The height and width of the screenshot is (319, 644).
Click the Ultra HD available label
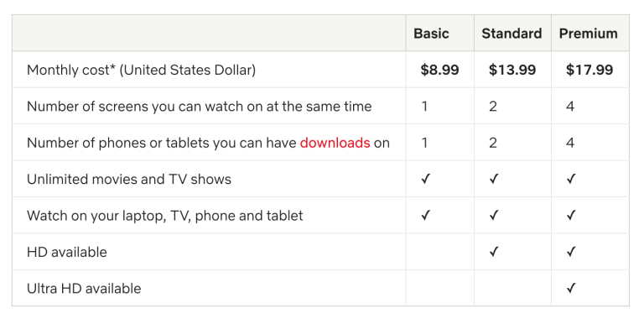[84, 288]
